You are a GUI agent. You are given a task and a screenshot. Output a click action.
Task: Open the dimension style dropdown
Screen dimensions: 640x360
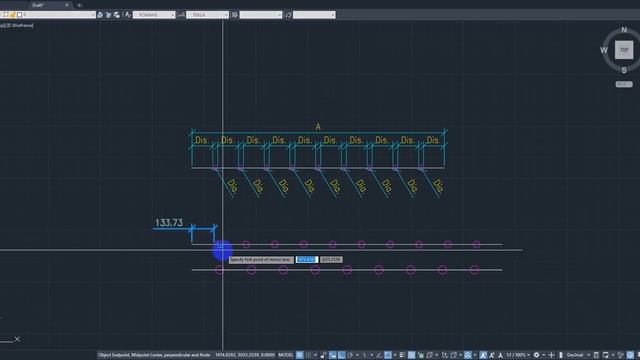[x=207, y=15]
